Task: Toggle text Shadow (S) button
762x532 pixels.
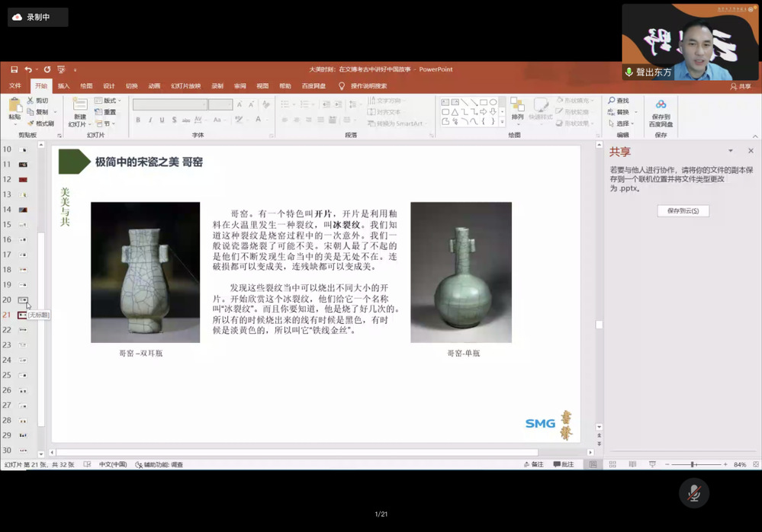Action: click(174, 120)
